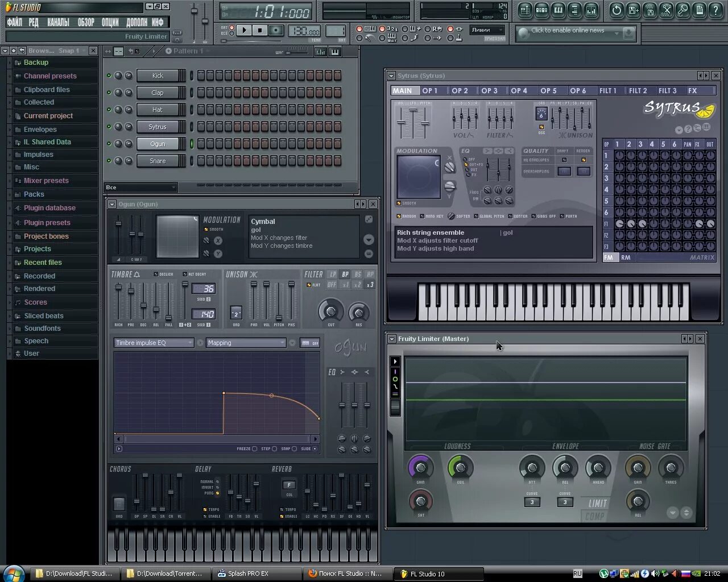The image size is (728, 582).
Task: Select the BP filter type in Ogun
Action: pos(345,275)
